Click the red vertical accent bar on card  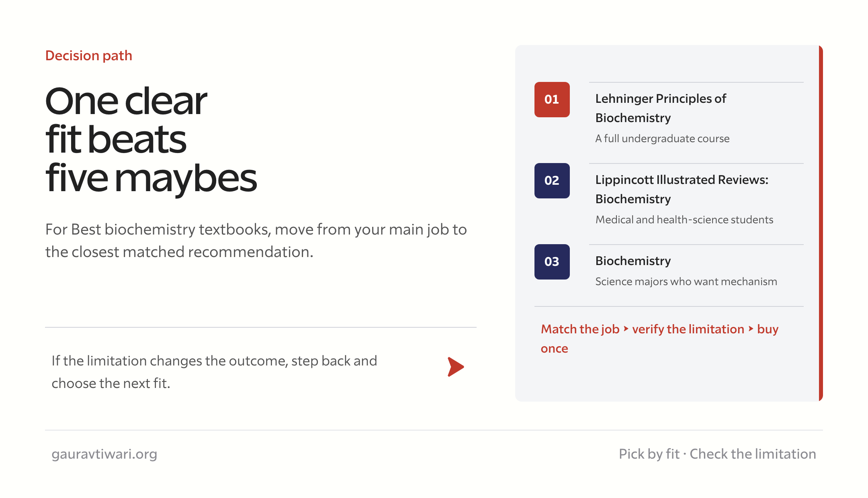click(x=821, y=223)
